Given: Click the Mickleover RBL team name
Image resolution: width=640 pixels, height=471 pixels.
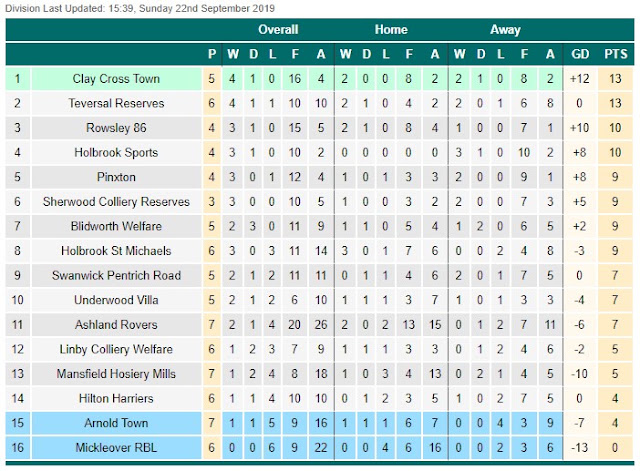Looking at the screenshot, I should tap(116, 448).
